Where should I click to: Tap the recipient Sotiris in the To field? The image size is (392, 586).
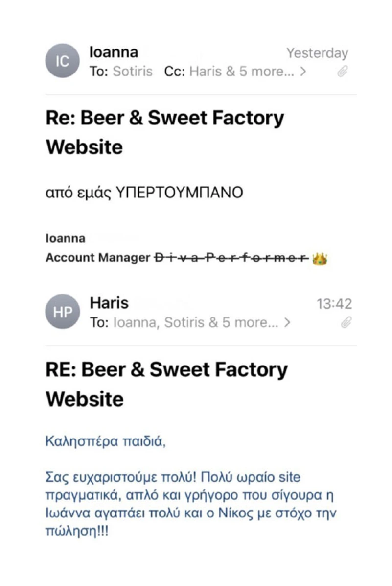click(133, 71)
